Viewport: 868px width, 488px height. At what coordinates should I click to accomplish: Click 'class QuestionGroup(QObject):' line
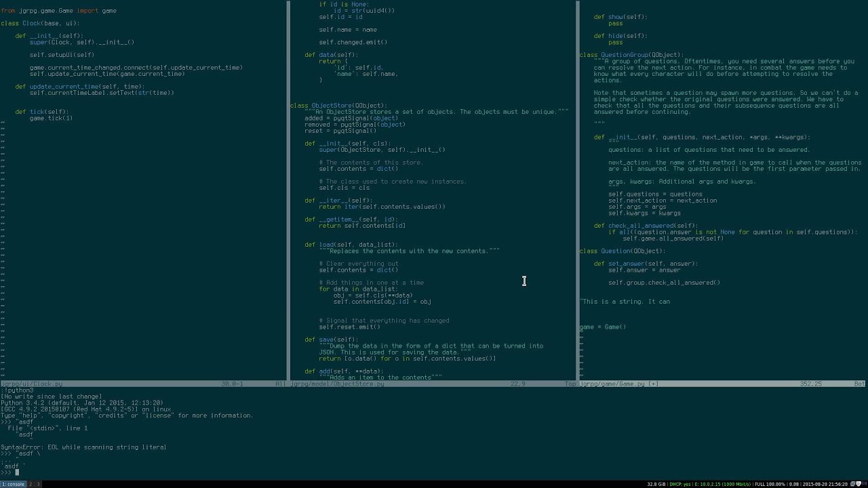631,55
